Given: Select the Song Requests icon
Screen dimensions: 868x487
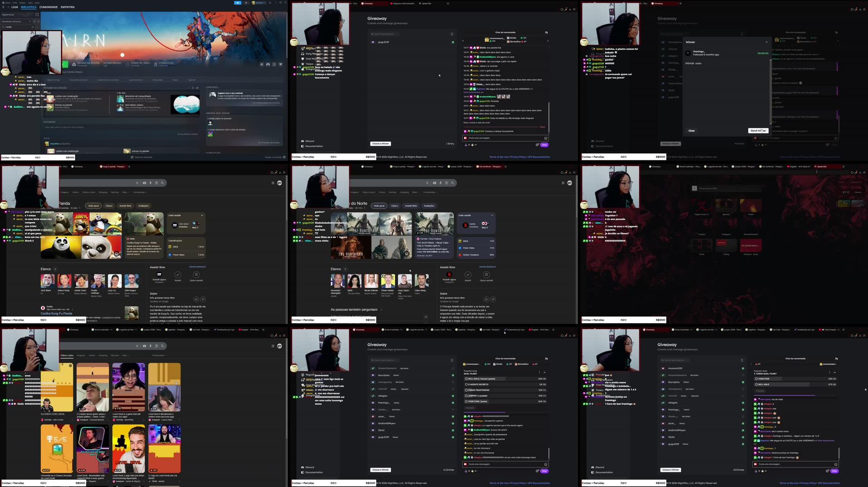Looking at the screenshot, I should [x=303, y=54].
